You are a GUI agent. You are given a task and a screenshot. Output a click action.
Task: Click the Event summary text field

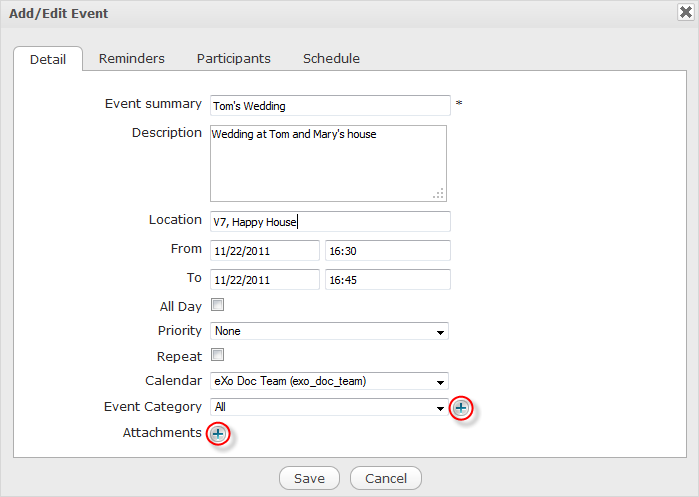(330, 105)
